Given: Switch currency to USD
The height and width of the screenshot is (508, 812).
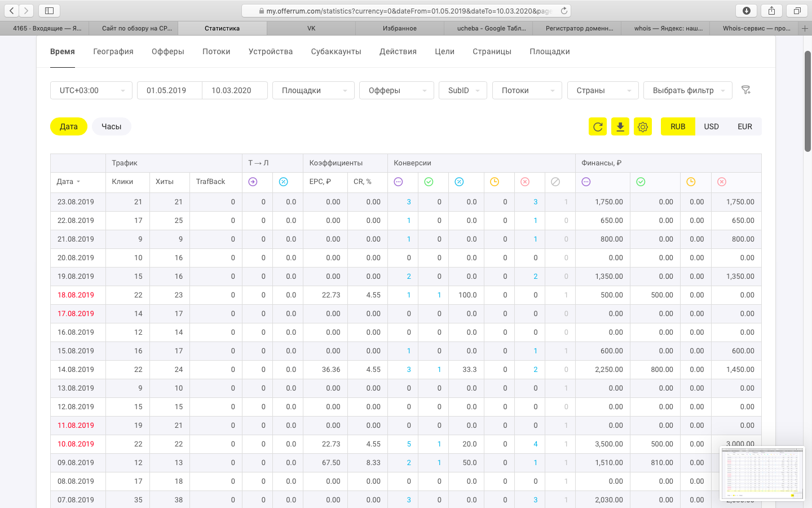Looking at the screenshot, I should (711, 127).
